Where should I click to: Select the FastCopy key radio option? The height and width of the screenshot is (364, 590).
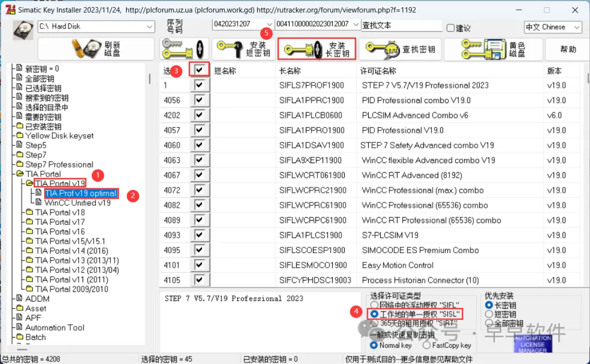(426, 345)
